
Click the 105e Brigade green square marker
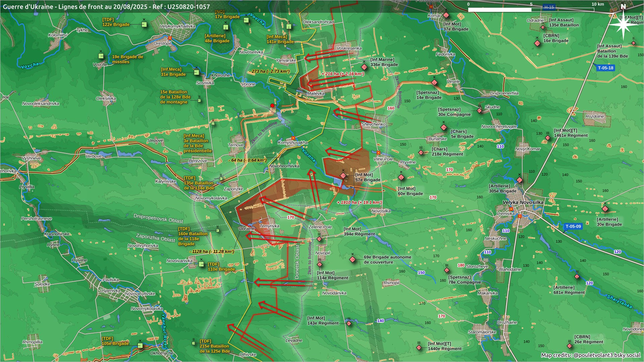[x=140, y=345]
